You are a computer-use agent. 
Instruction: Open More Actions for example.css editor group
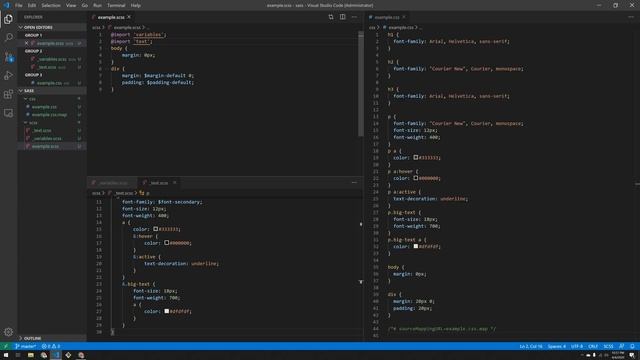pos(631,17)
